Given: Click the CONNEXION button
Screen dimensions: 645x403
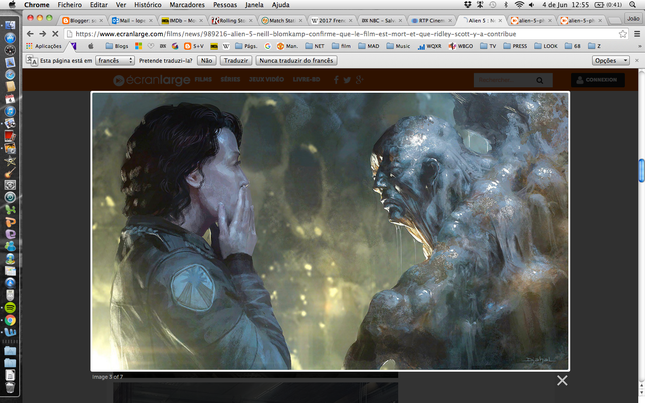Looking at the screenshot, I should pyautogui.click(x=598, y=80).
